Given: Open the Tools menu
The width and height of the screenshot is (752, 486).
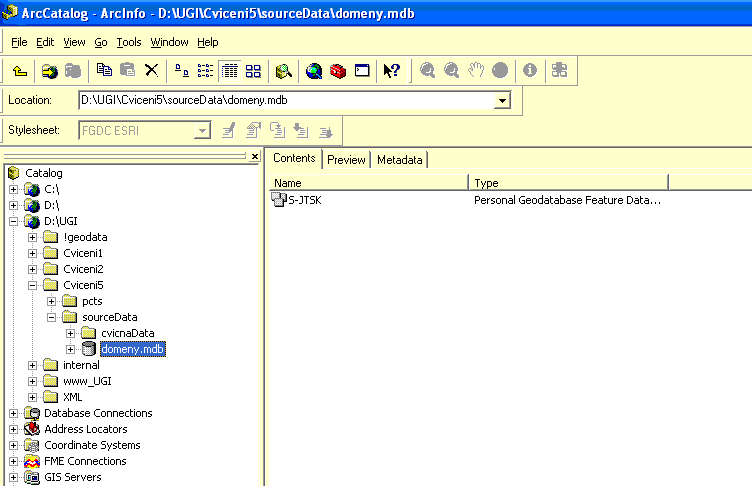Looking at the screenshot, I should 129,42.
